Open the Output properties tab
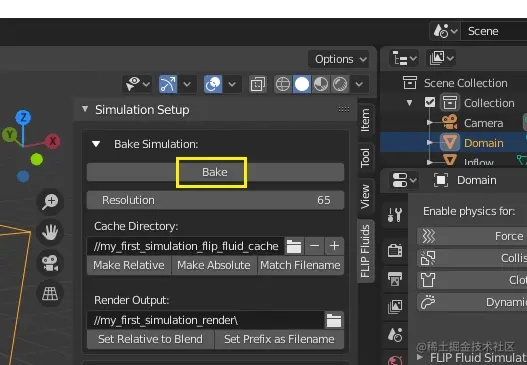The image size is (527, 365). (395, 279)
